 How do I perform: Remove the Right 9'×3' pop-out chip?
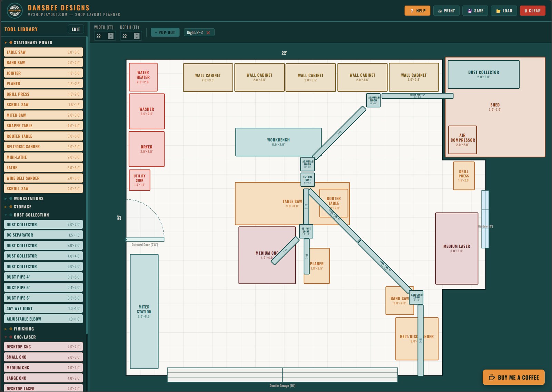[x=208, y=32]
